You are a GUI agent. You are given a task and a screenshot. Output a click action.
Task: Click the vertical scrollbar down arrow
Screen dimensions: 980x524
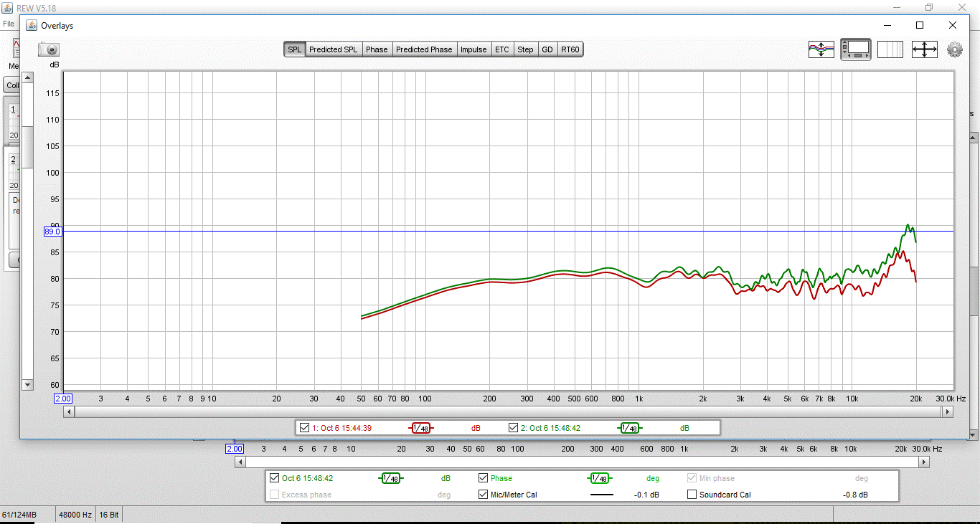coord(28,385)
